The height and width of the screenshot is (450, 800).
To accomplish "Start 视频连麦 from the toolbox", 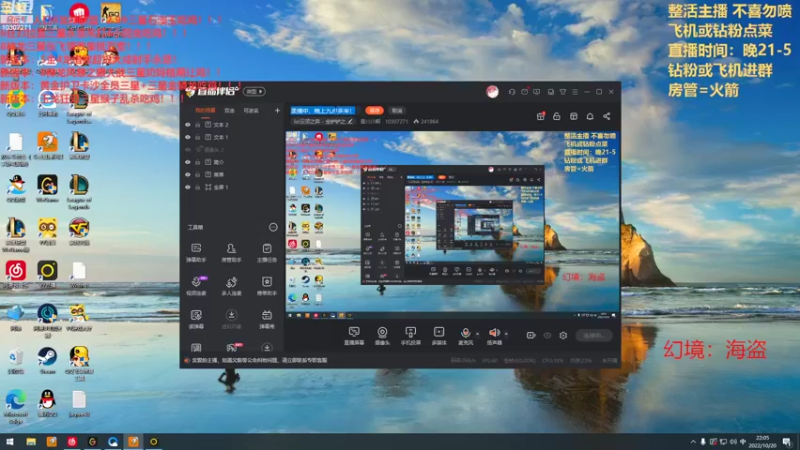I will [196, 286].
